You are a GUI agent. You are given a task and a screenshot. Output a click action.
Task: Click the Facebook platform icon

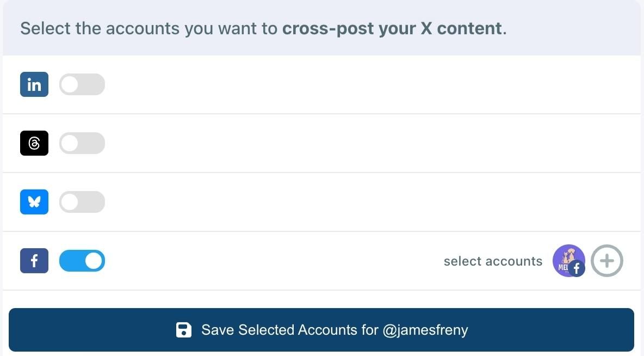[34, 261]
